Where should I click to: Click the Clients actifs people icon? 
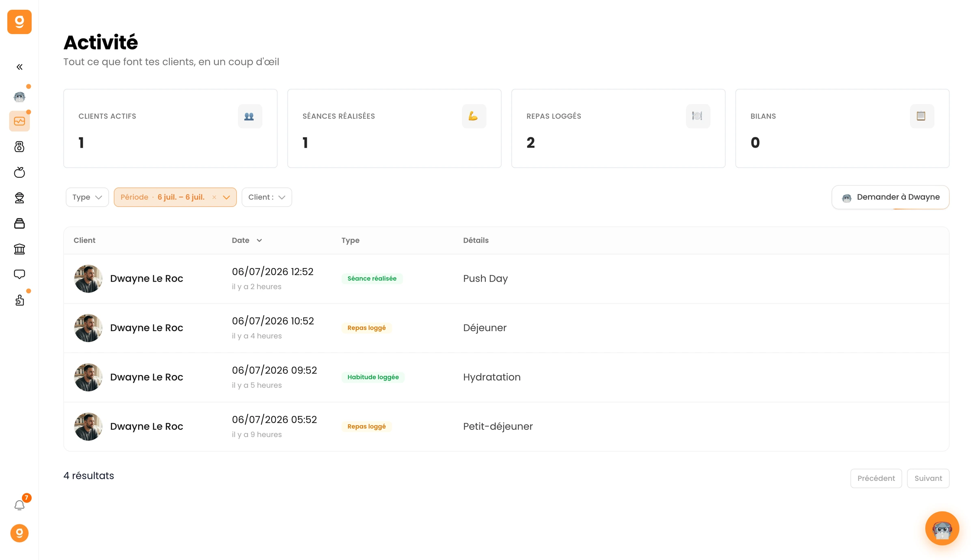(x=250, y=116)
